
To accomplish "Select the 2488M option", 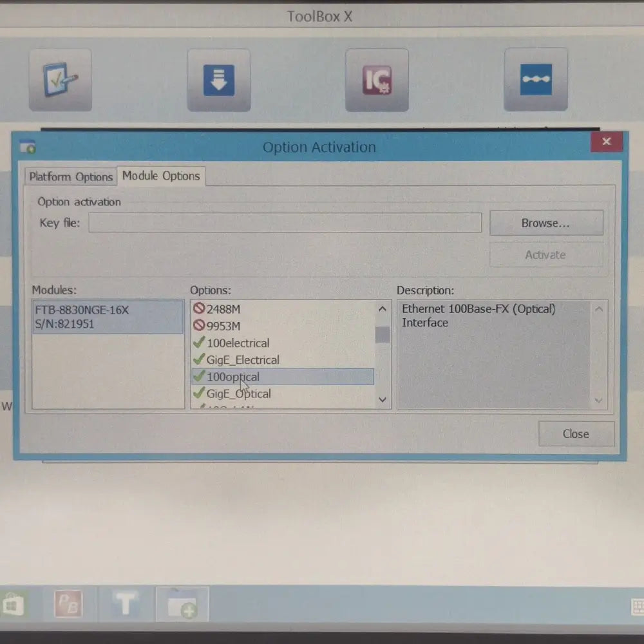I will point(223,309).
